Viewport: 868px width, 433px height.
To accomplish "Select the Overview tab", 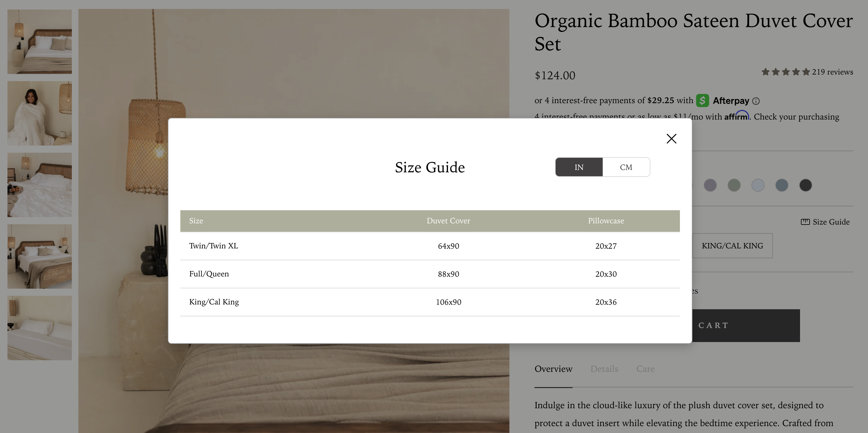I will [x=553, y=369].
